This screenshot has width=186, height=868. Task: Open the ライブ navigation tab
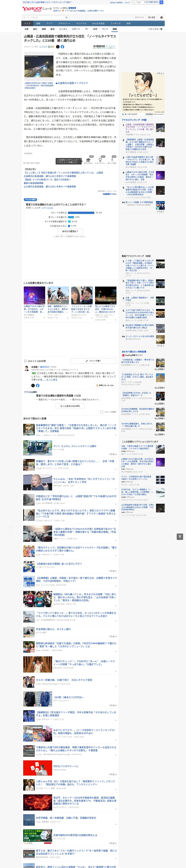click(x=49, y=24)
